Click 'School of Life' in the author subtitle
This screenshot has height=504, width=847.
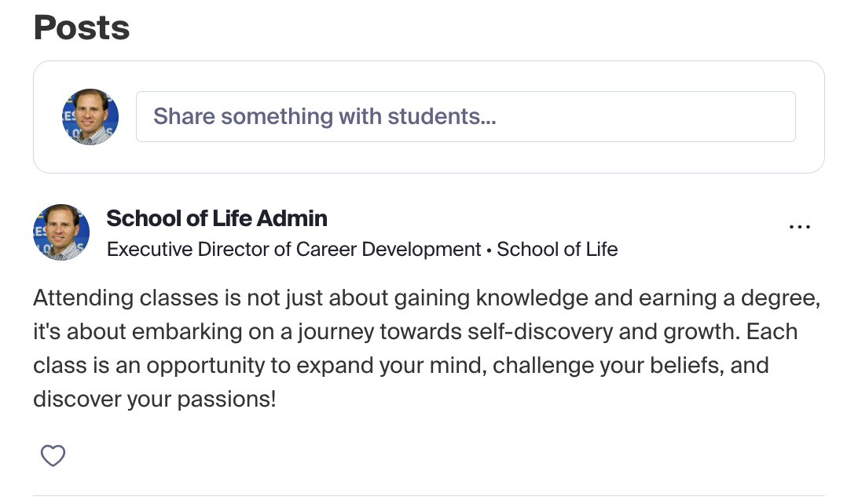click(557, 250)
